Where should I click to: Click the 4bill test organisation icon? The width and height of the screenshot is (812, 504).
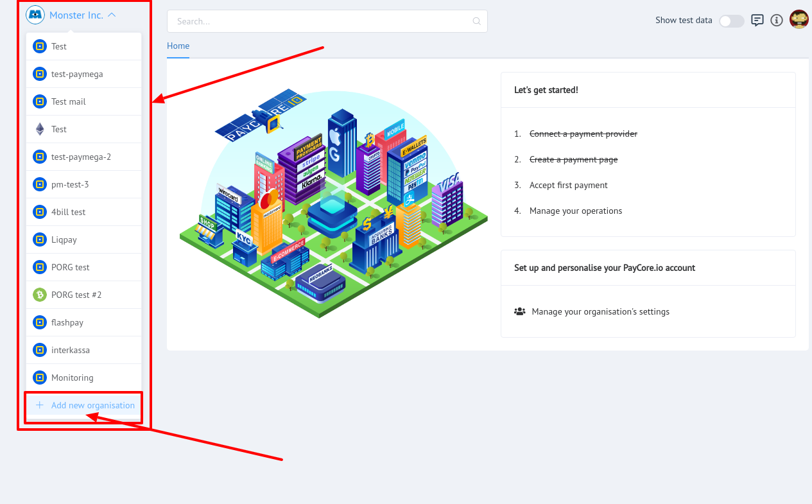click(40, 212)
